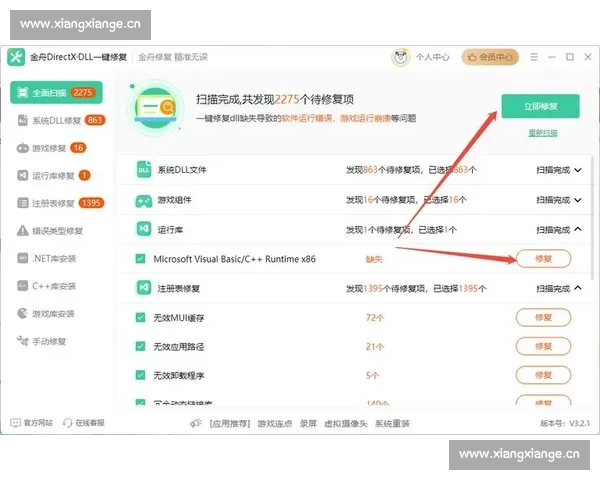The width and height of the screenshot is (600, 480).
Task: Uncheck the 无效应用路径 checkbox
Action: (x=140, y=346)
